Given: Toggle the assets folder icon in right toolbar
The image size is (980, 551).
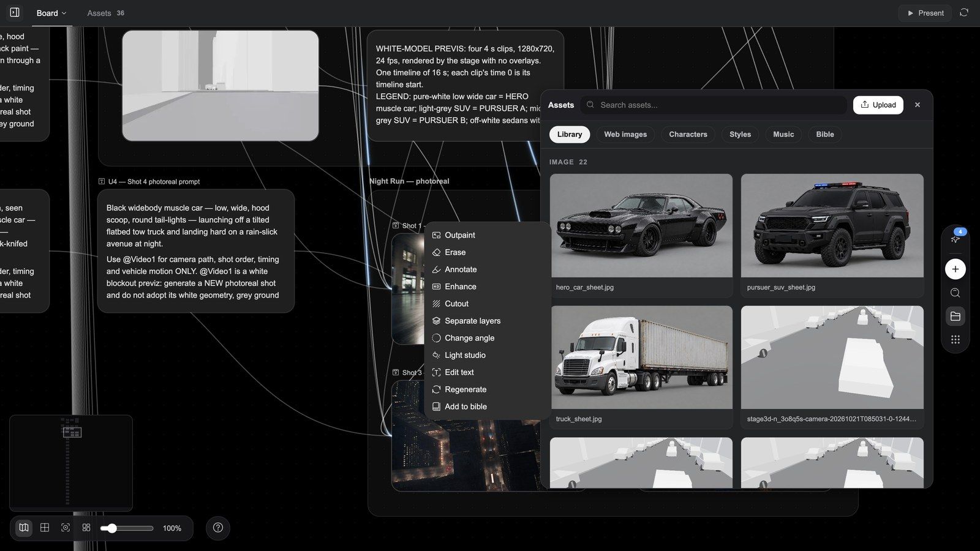Looking at the screenshot, I should click(956, 317).
